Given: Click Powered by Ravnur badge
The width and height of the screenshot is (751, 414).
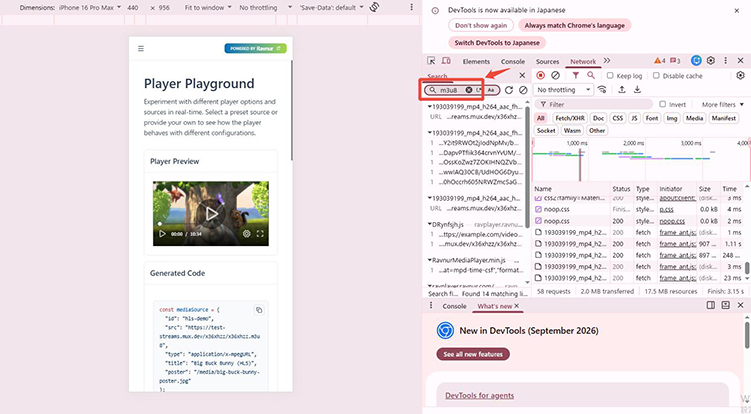Looking at the screenshot, I should pyautogui.click(x=255, y=48).
